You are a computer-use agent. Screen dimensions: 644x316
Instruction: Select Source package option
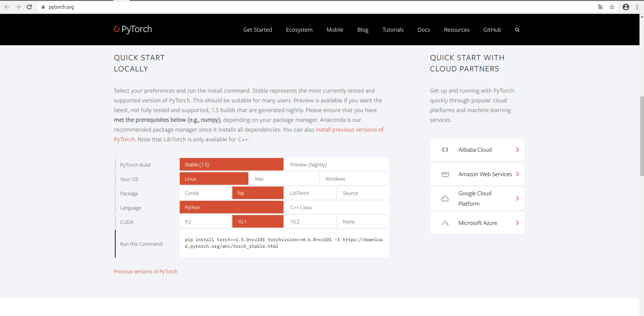pos(363,193)
